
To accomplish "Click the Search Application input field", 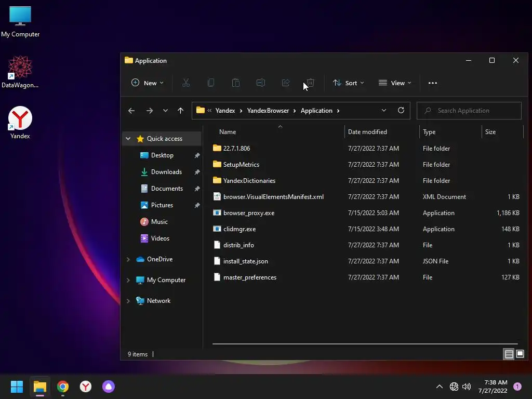I will [x=469, y=111].
